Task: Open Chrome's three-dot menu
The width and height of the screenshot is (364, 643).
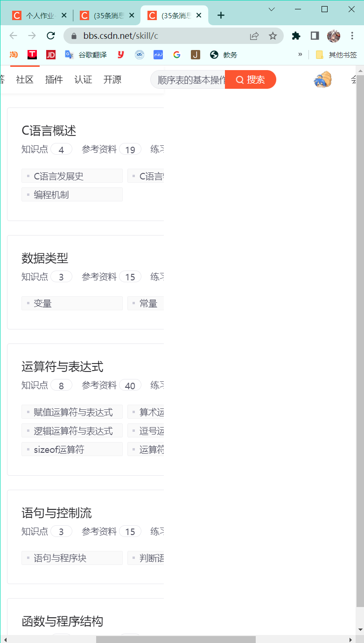Action: tap(352, 36)
